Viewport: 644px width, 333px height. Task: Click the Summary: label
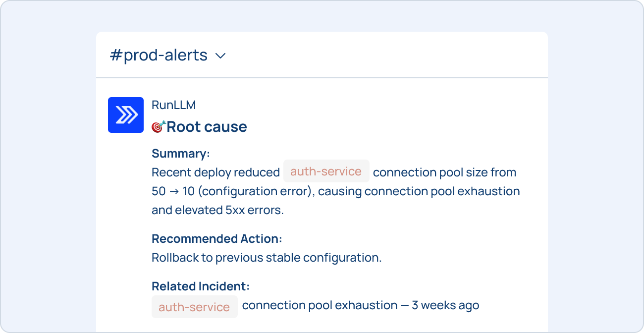181,154
